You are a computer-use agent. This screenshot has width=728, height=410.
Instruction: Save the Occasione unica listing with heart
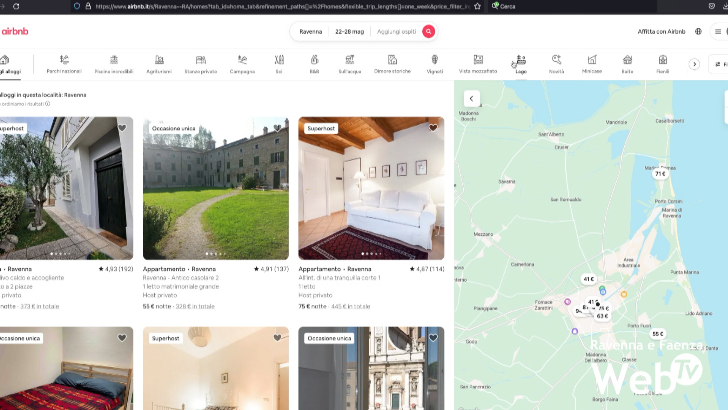[277, 128]
